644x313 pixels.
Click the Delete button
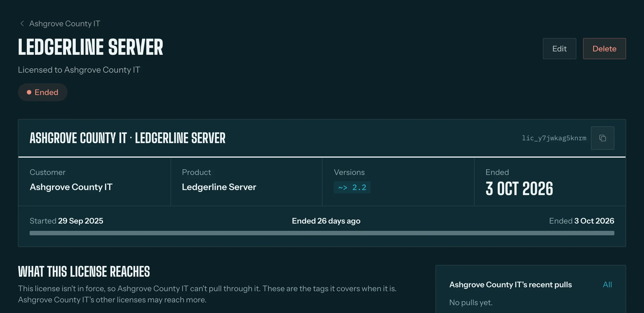tap(604, 49)
